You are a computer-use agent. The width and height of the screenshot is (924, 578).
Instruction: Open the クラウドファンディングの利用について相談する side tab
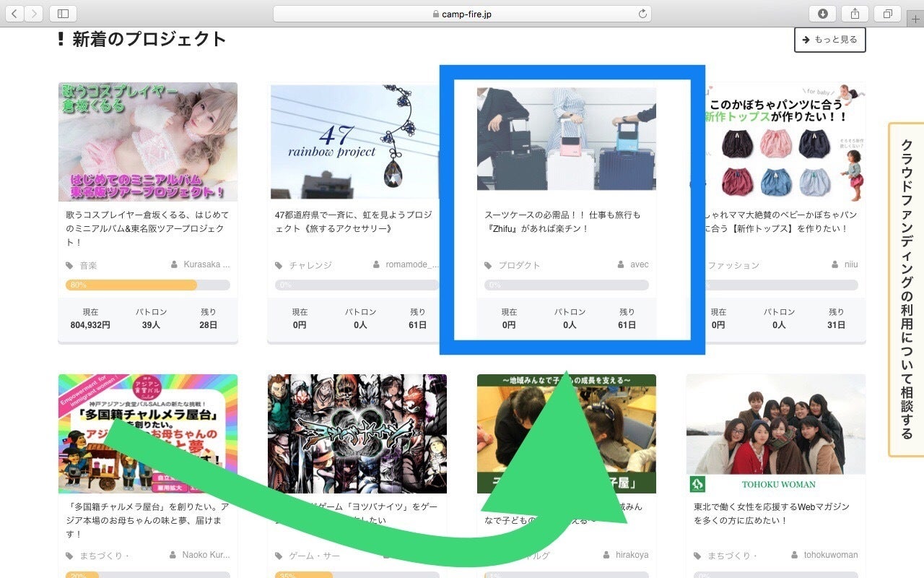906,289
